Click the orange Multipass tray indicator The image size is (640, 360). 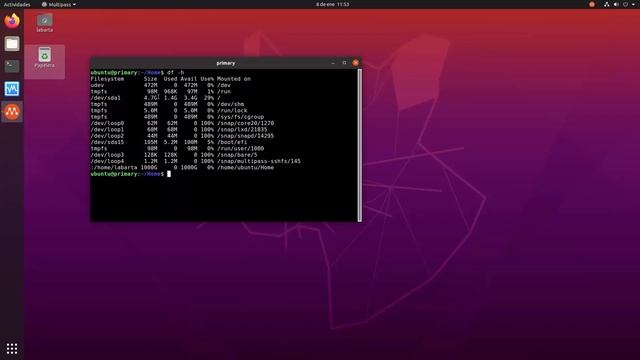point(592,4)
